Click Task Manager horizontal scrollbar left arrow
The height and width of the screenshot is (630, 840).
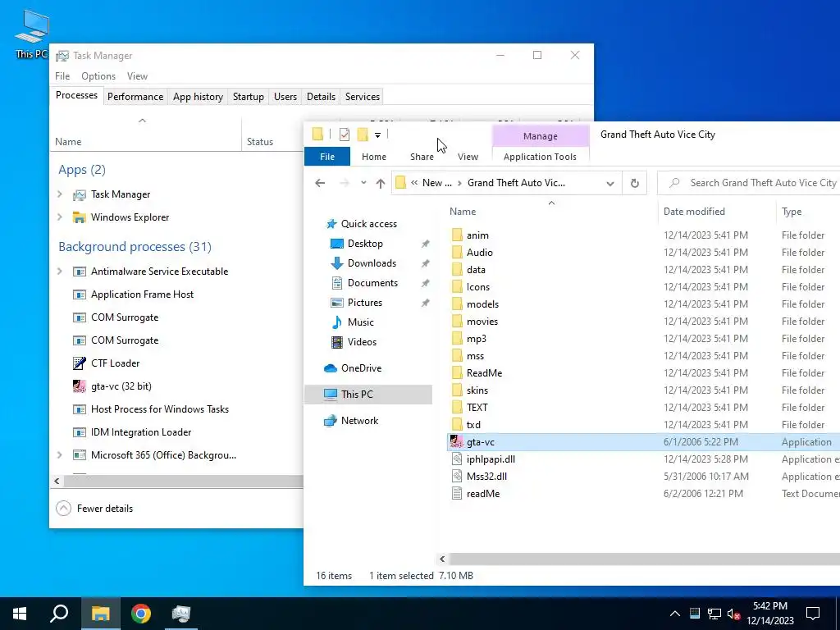(x=57, y=481)
